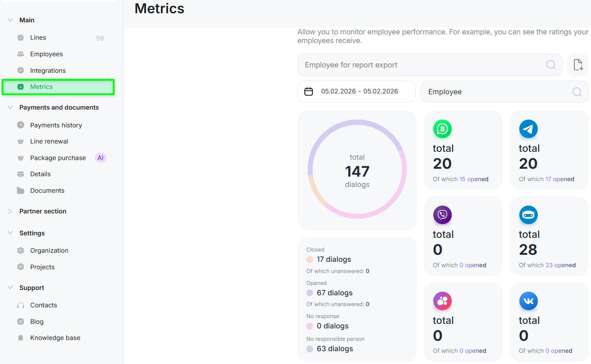Click the search icon in Employee filter

577,92
